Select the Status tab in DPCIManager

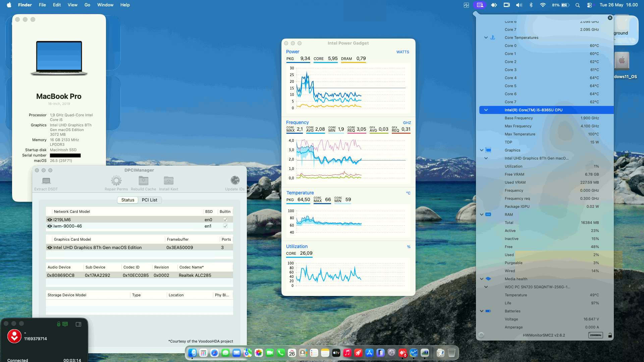[x=128, y=200]
